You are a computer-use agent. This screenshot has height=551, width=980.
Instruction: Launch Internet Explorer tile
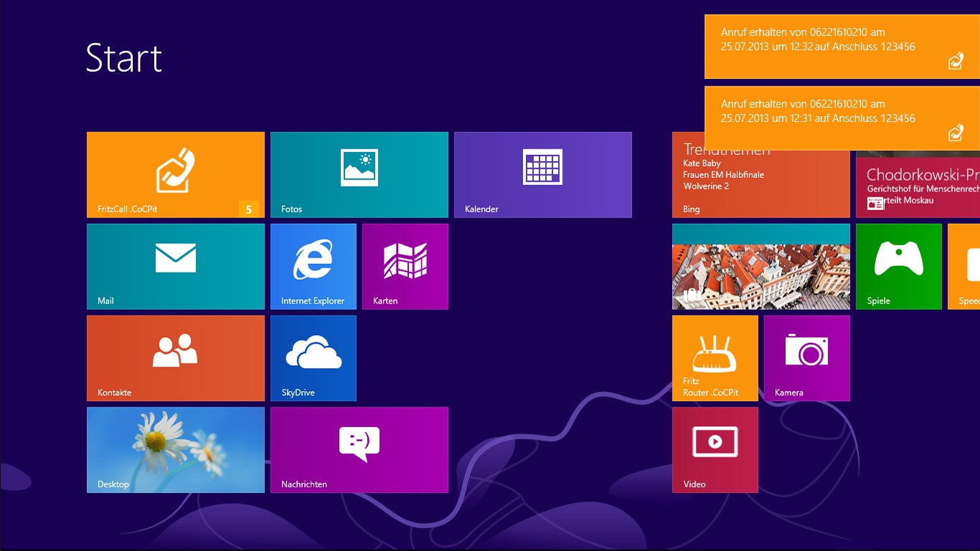[314, 267]
